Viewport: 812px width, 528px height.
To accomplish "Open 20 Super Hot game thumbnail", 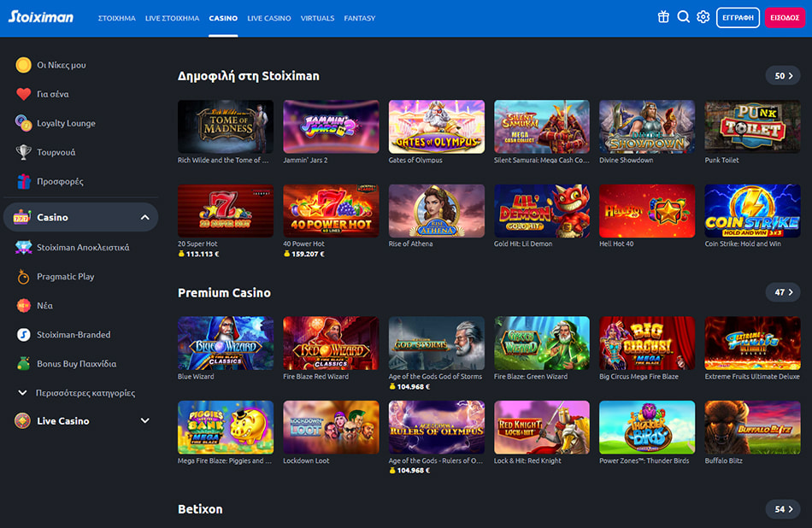I will [x=226, y=211].
